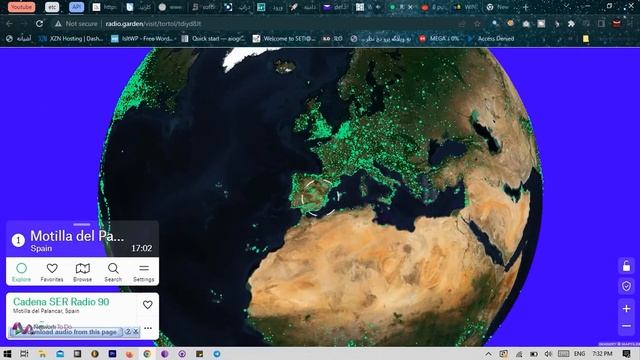Click the Cadena SER Radio 90 station title
640x360 pixels.
coord(61,302)
